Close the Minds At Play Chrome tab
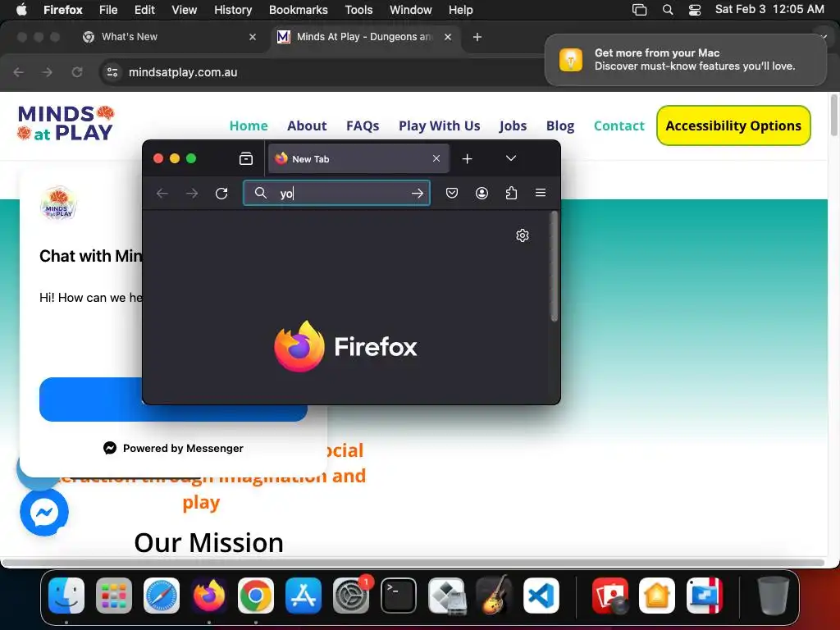 [448, 37]
